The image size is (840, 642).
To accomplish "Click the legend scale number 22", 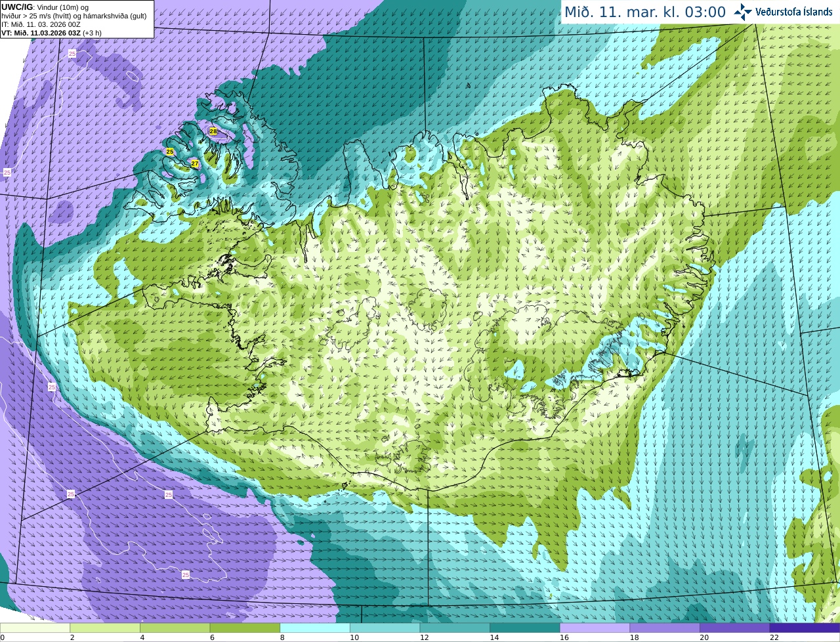I will click(x=774, y=637).
